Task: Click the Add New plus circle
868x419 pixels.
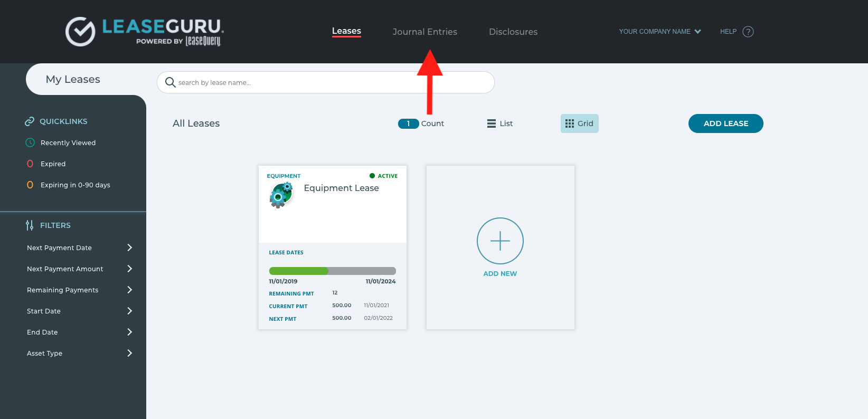Action: click(500, 241)
